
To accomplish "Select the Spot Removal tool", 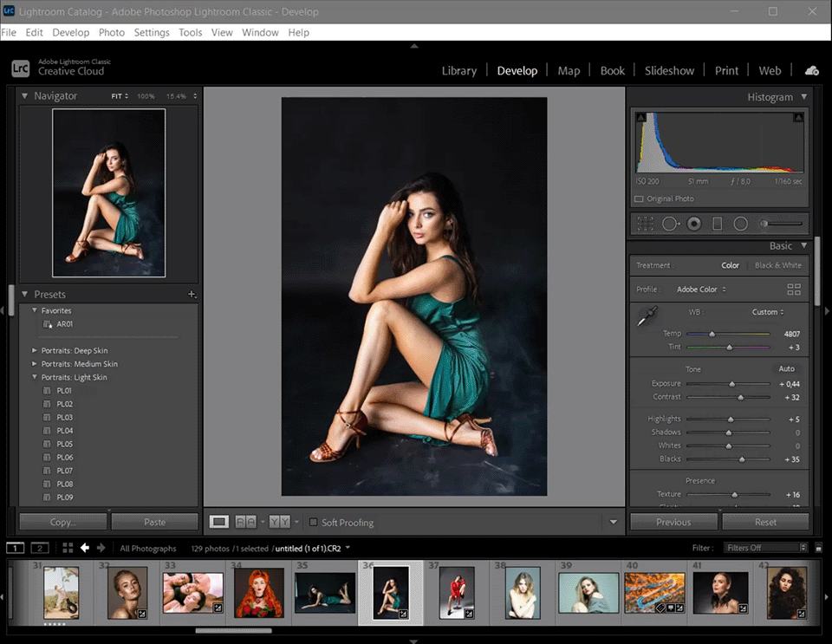I will (x=670, y=224).
